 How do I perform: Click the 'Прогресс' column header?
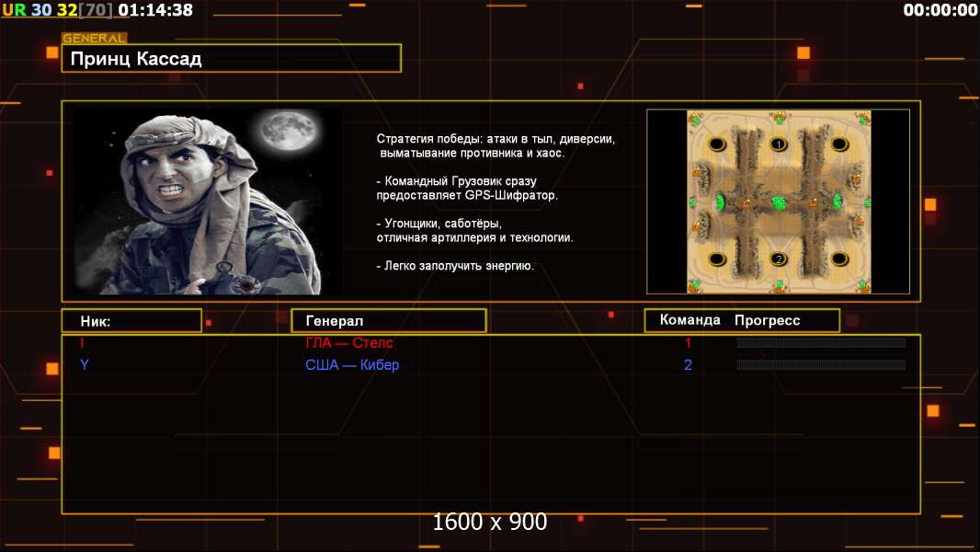[x=768, y=320]
